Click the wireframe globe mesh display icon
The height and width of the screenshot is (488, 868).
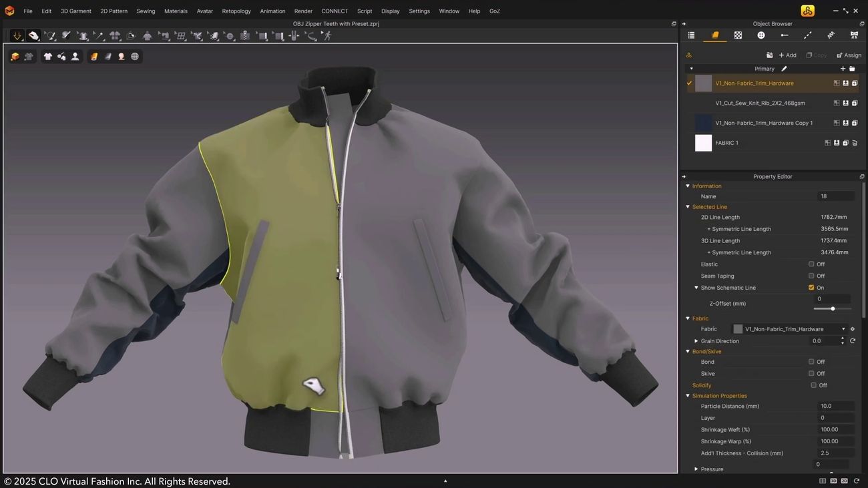click(x=135, y=57)
